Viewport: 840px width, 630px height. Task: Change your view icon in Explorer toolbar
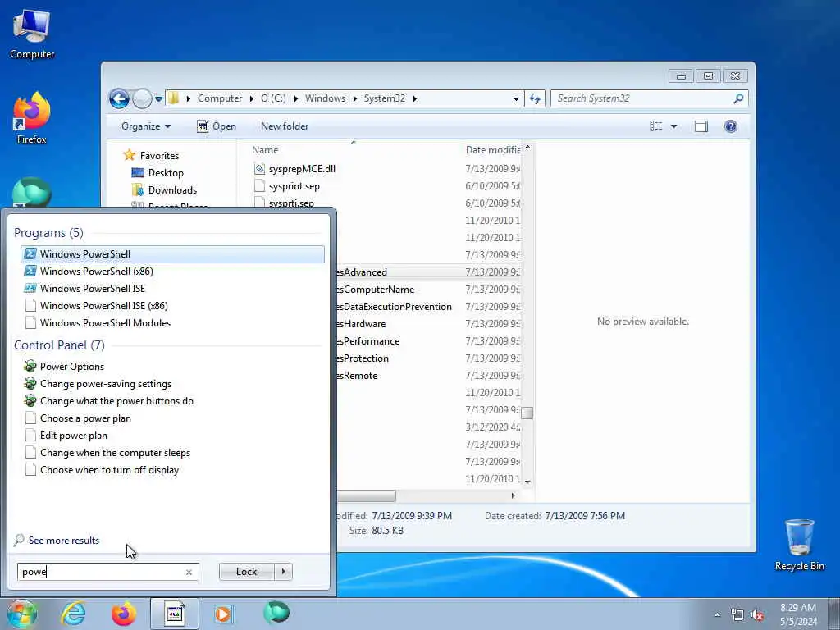point(656,126)
